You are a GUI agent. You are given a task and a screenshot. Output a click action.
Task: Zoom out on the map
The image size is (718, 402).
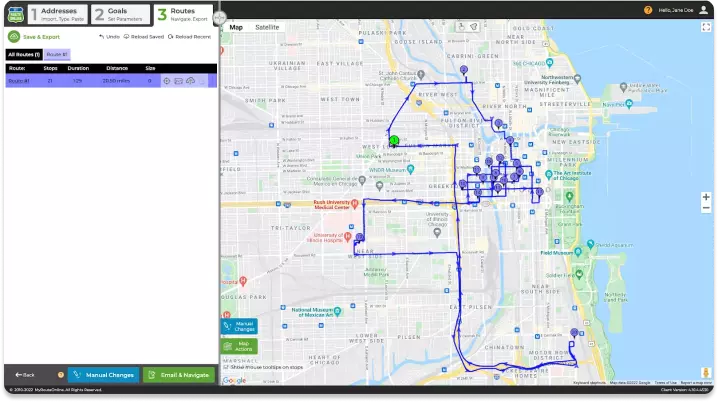[x=706, y=208]
